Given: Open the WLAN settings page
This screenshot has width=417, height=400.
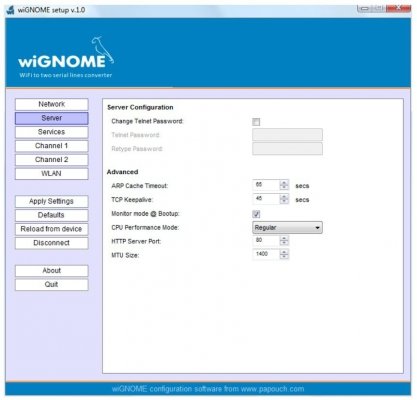Looking at the screenshot, I should [x=52, y=174].
